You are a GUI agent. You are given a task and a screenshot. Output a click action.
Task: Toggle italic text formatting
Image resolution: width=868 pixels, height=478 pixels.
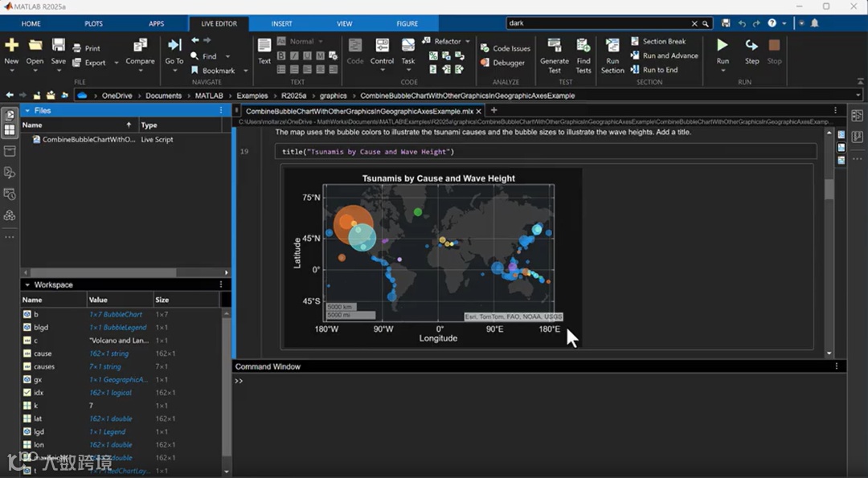[x=295, y=55]
